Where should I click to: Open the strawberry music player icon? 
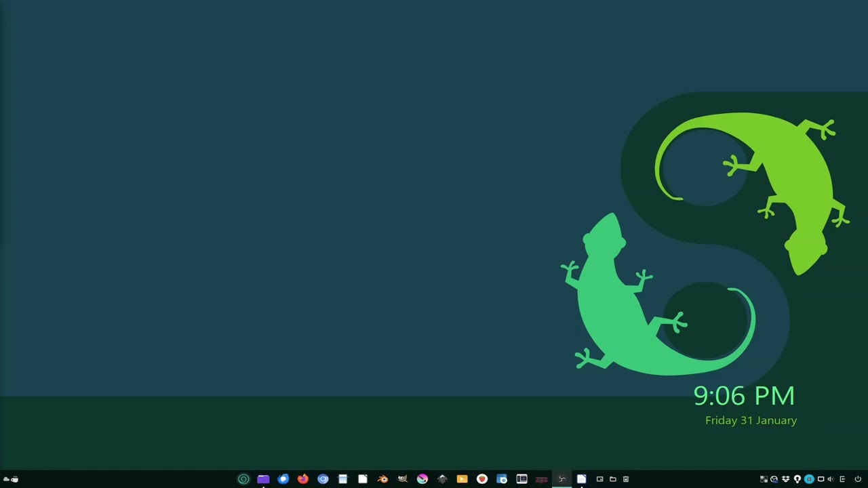pos(482,479)
